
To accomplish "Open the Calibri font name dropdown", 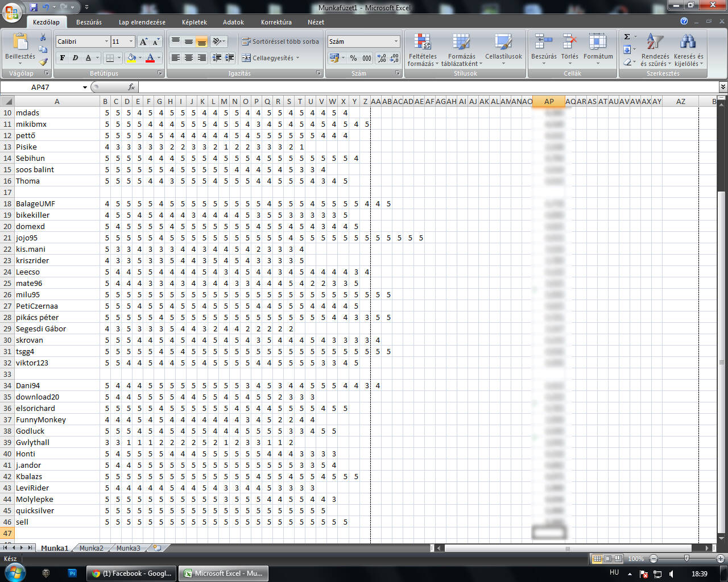I will (x=106, y=41).
